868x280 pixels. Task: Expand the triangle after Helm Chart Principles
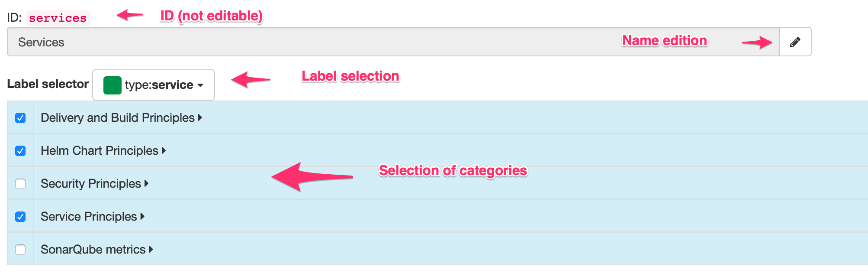(164, 150)
